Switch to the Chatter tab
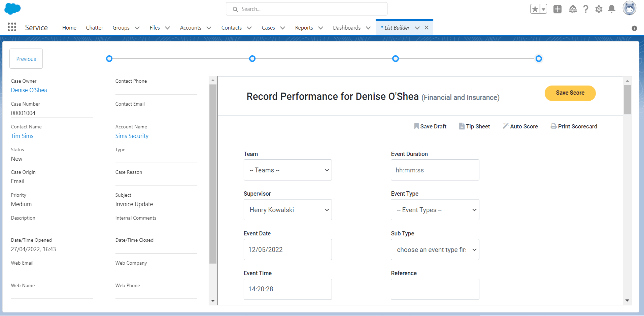 coord(94,28)
